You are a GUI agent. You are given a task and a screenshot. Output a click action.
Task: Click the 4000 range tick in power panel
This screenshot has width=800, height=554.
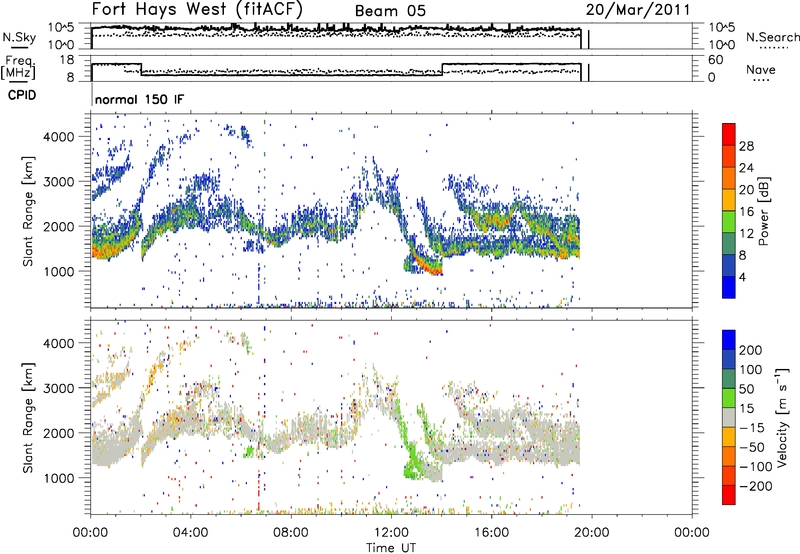click(x=59, y=137)
